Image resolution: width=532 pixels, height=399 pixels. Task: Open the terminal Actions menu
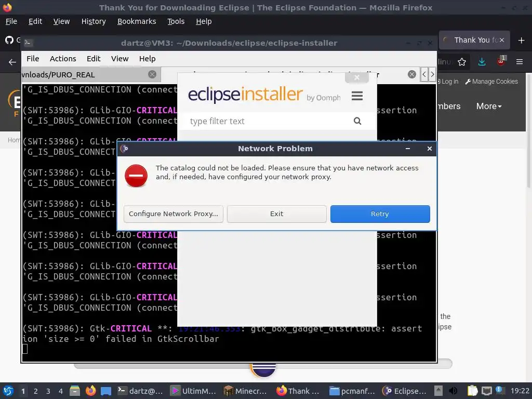point(63,59)
